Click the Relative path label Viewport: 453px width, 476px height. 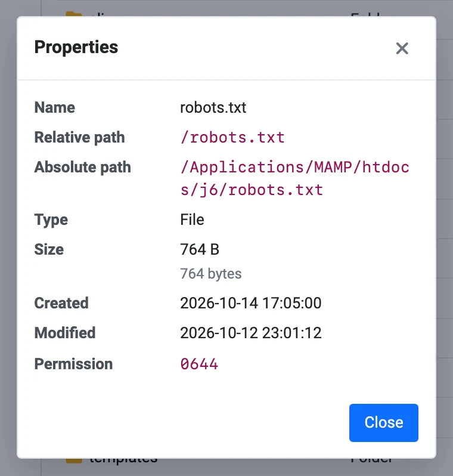79,137
